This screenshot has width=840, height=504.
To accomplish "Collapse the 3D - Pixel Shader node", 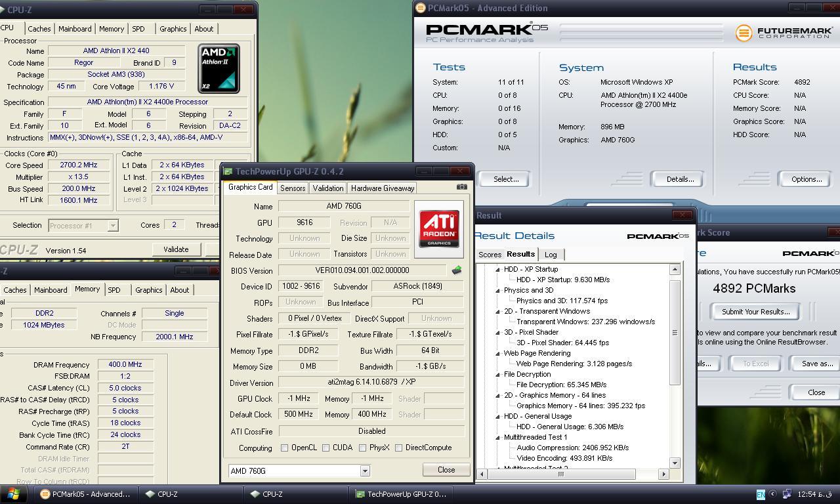I will coord(497,333).
